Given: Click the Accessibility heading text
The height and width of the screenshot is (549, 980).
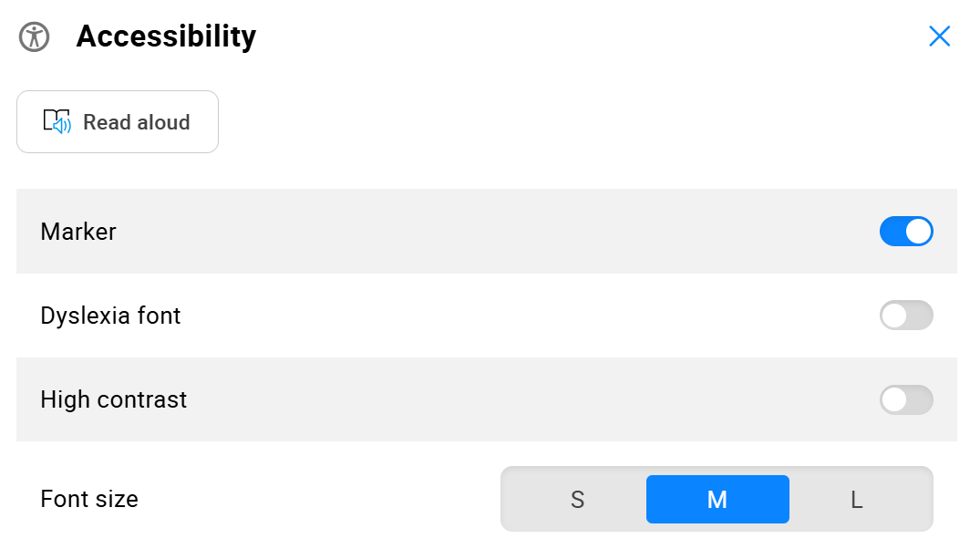Looking at the screenshot, I should [x=166, y=36].
